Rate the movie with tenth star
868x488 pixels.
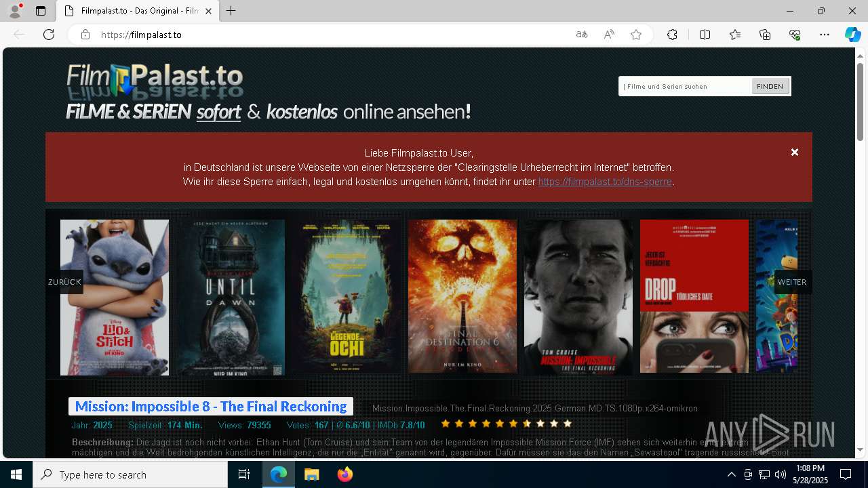pos(568,424)
